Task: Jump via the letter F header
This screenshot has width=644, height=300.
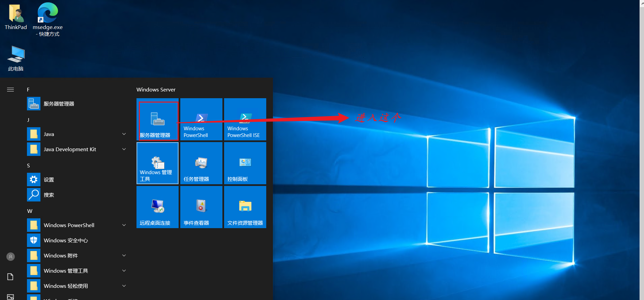Action: [28, 89]
